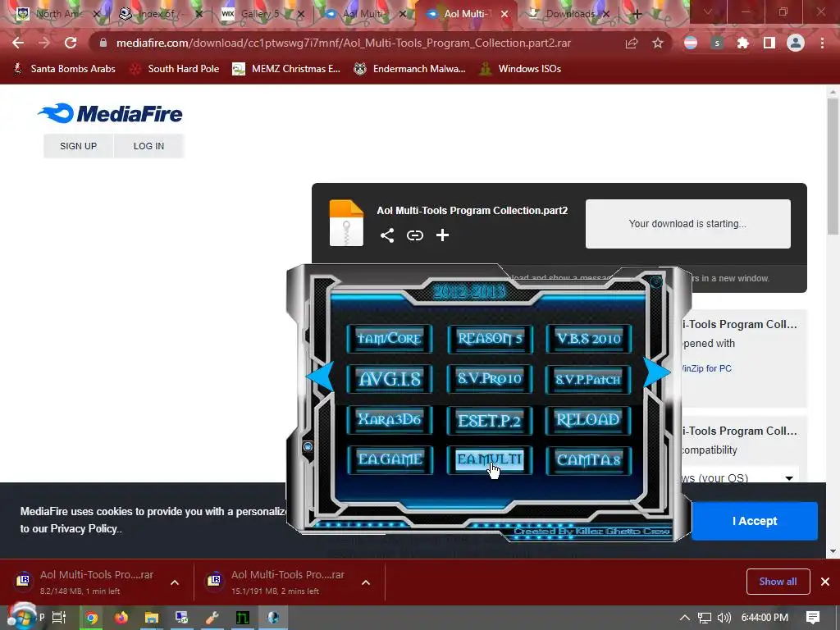
Task: Click the V.B.S 2010 launcher button
Action: (589, 339)
